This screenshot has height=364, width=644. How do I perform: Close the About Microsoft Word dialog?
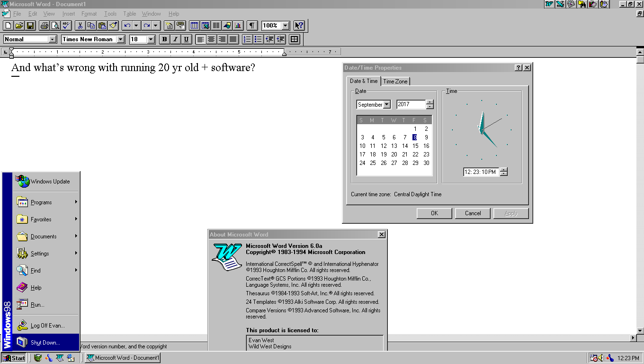click(382, 235)
